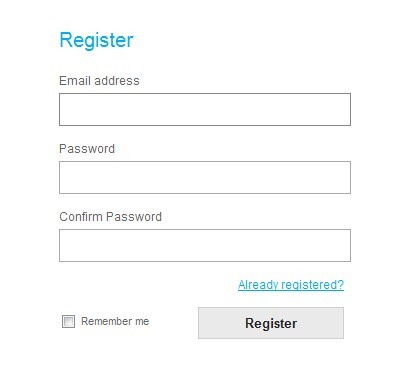Follow the link for registered users
The width and height of the screenshot is (406, 392).
(291, 285)
